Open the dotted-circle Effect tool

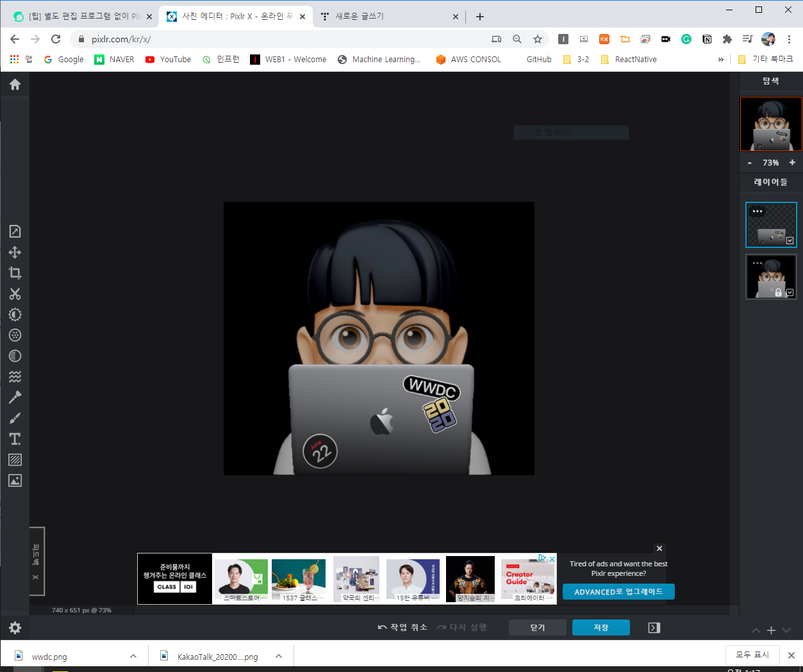click(x=15, y=335)
